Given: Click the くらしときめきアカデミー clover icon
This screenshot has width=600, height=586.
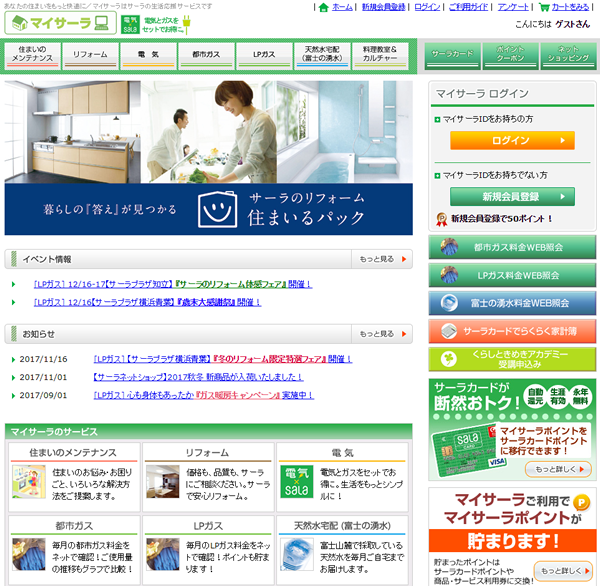Looking at the screenshot, I should [448, 359].
